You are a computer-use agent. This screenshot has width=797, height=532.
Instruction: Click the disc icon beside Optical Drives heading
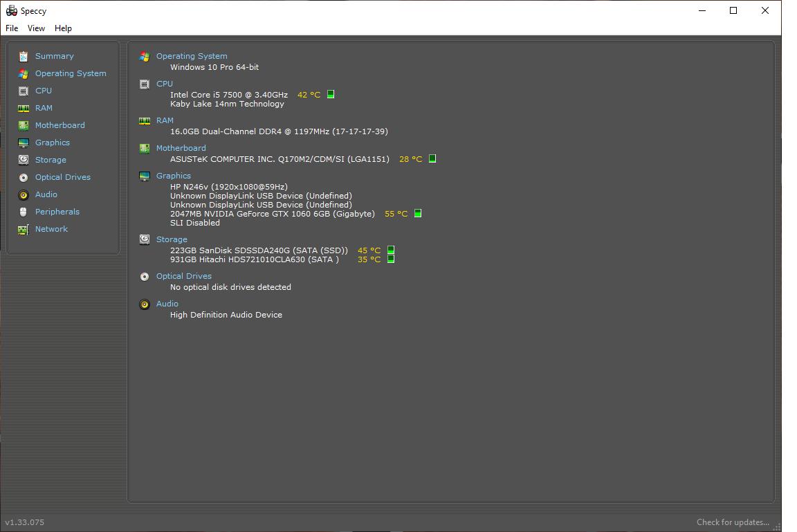145,277
